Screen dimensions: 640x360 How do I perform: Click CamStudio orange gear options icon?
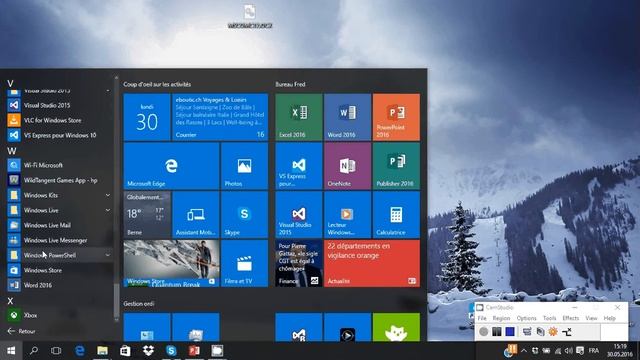[553, 331]
